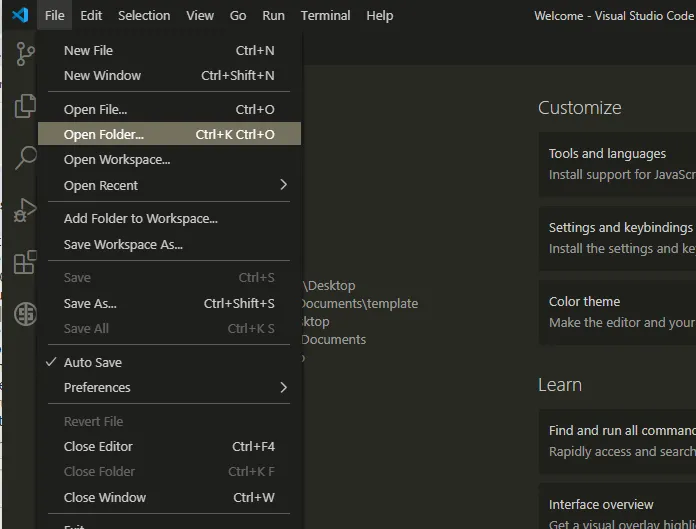This screenshot has width=696, height=529.
Task: Select the highlighted Open Folder... entry
Action: coord(169,134)
